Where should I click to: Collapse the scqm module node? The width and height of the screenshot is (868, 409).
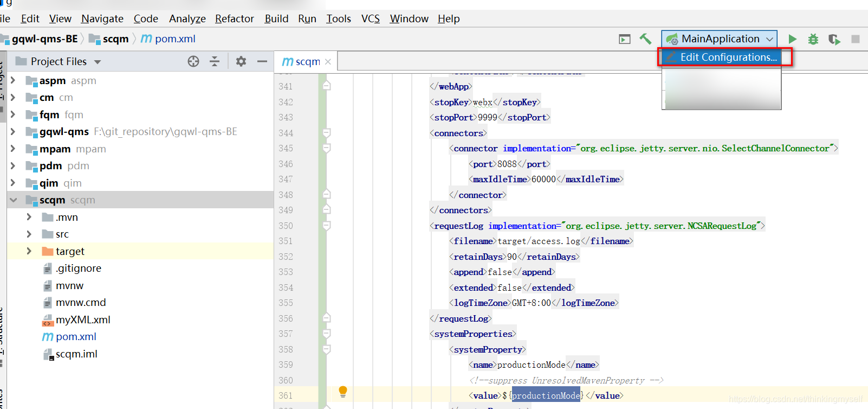pyautogui.click(x=13, y=200)
